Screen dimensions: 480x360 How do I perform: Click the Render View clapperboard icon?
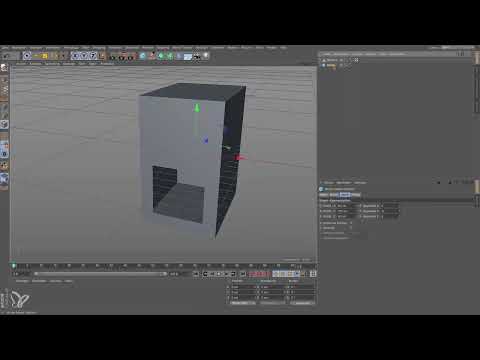112,56
